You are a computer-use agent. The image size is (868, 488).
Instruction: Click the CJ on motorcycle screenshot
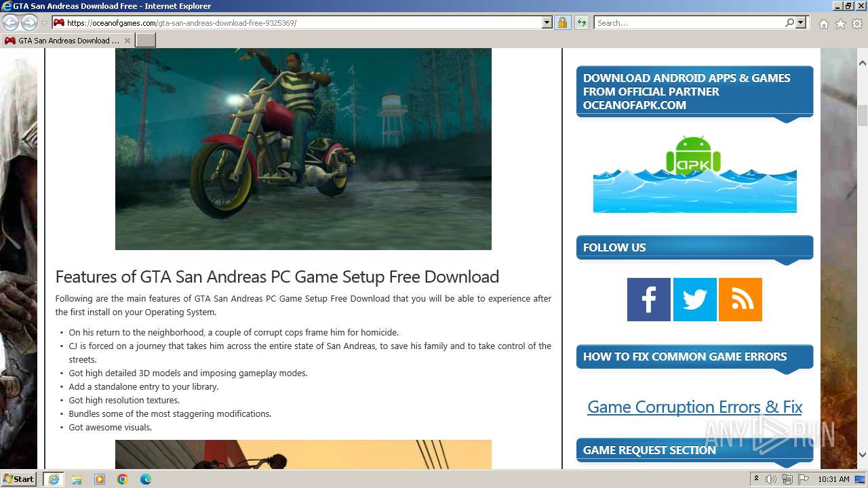[303, 148]
